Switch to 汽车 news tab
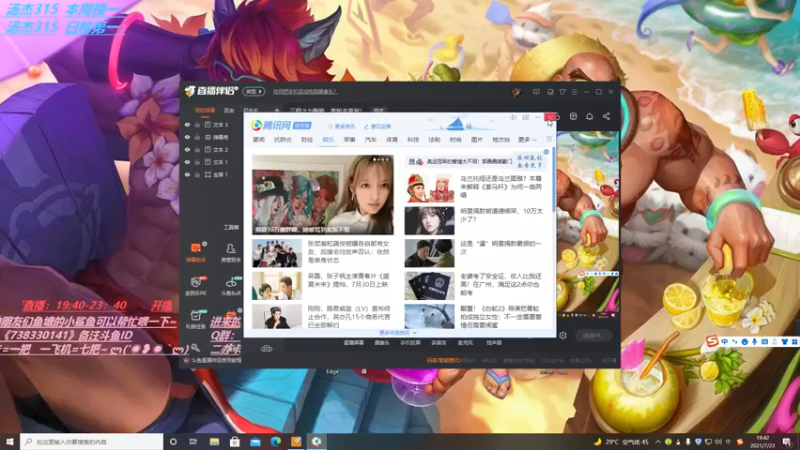 click(x=370, y=139)
